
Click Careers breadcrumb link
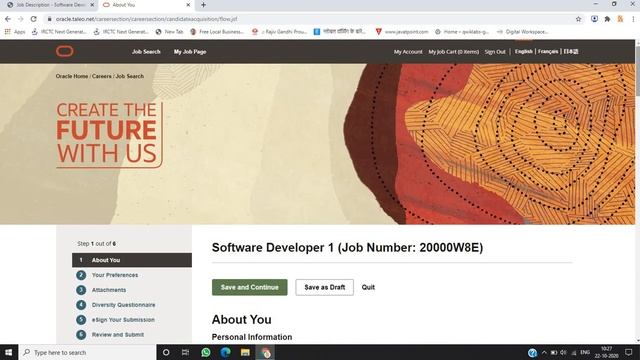click(x=102, y=76)
